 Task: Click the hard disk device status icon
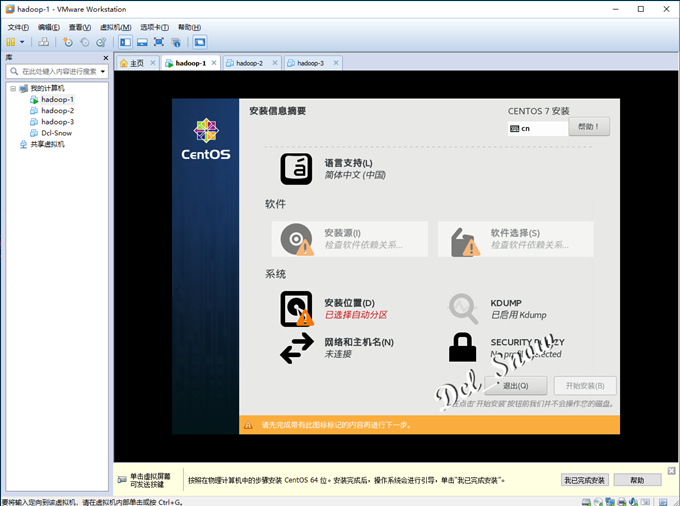586,502
